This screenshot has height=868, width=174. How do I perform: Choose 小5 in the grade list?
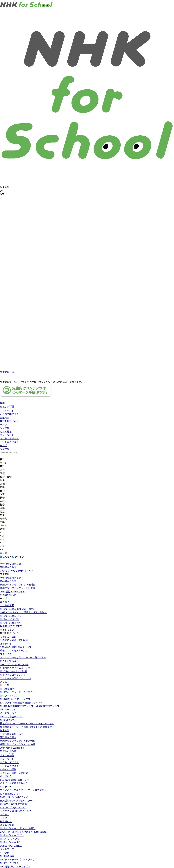click(x=2, y=547)
